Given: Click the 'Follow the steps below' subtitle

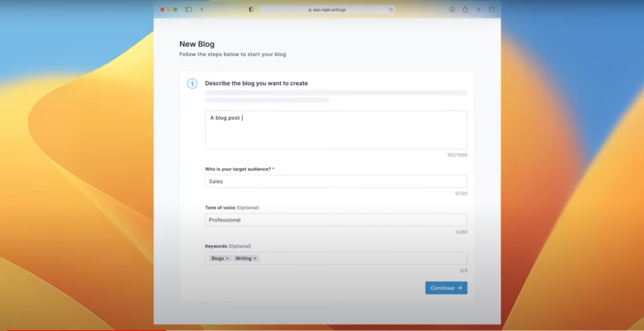Looking at the screenshot, I should [233, 54].
